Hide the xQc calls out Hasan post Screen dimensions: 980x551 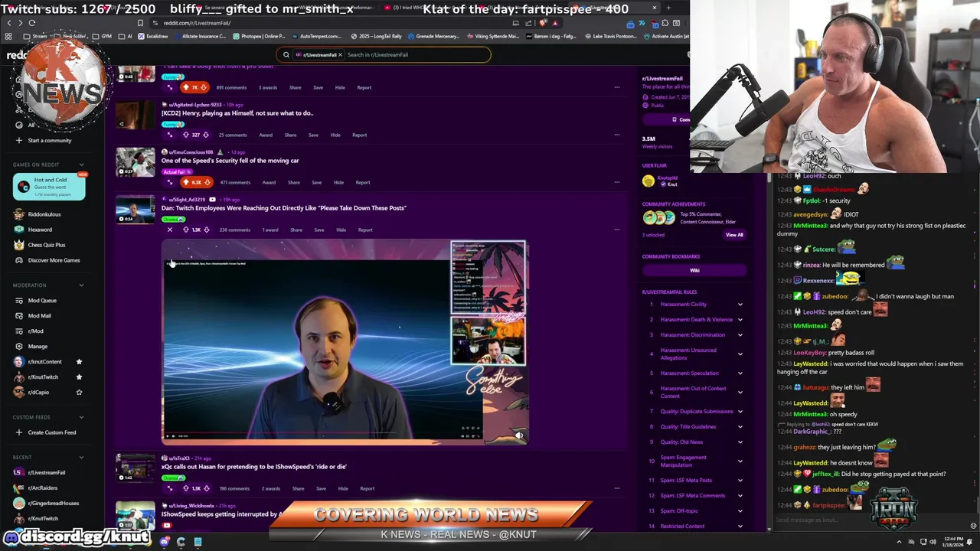click(x=343, y=488)
